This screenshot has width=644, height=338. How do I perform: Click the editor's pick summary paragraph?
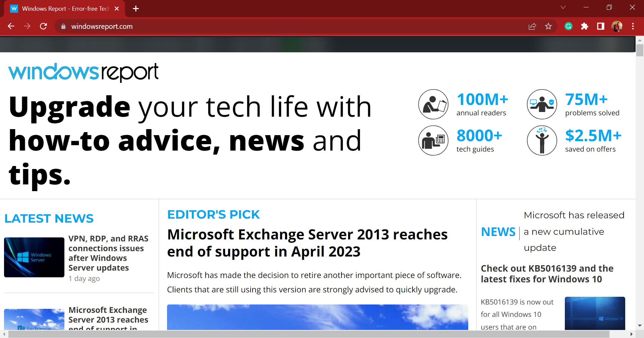tap(314, 282)
